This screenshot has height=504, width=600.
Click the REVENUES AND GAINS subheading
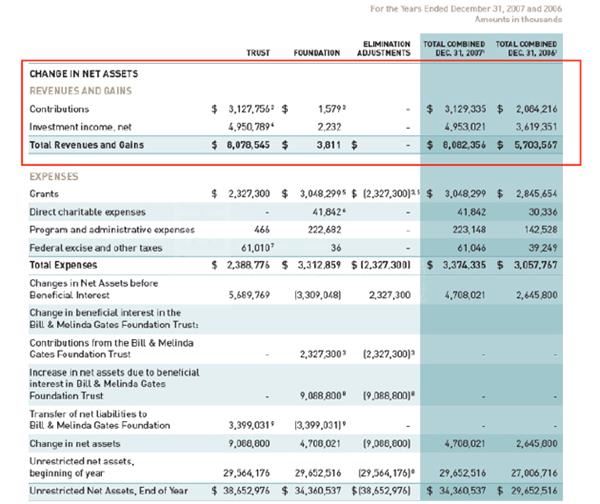80,91
